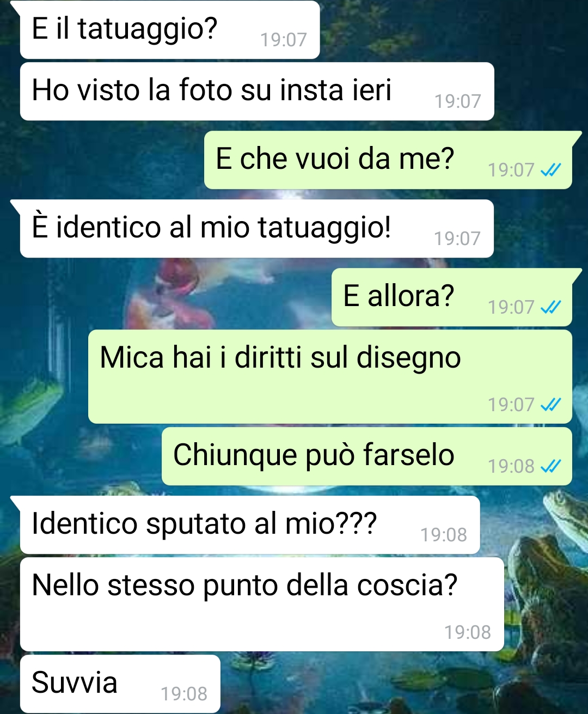Tap the 19:08 timestamp under 'Nello stesso punto della coscia?'
588x714 pixels.
(x=468, y=632)
